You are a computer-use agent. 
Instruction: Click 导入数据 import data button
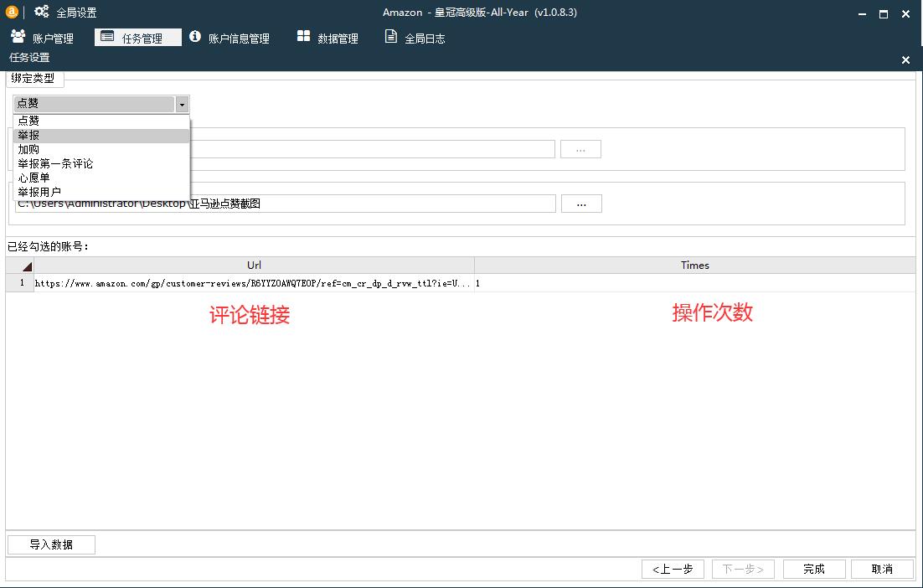[51, 544]
